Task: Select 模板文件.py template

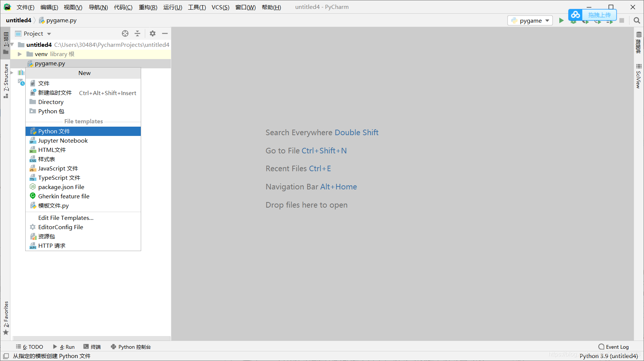Action: pos(83,206)
